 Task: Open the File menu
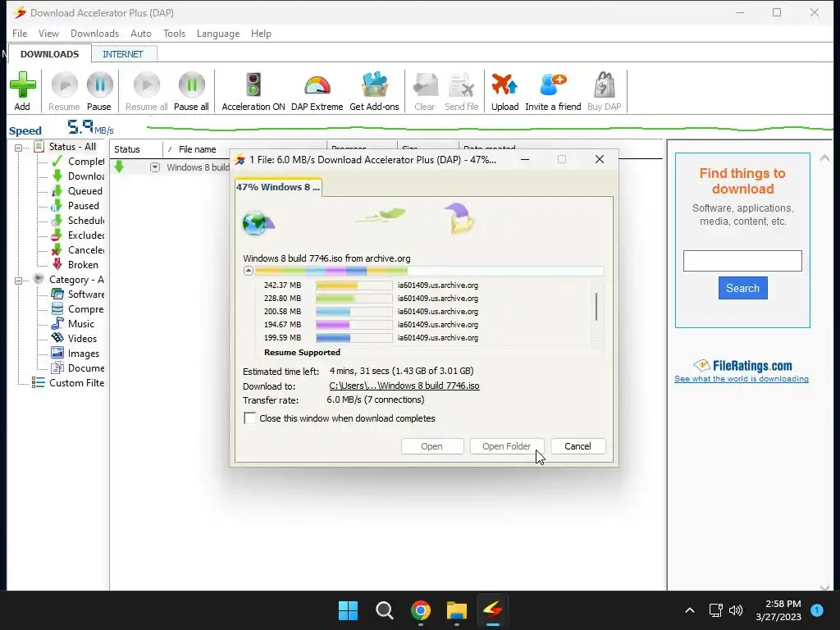click(x=20, y=33)
